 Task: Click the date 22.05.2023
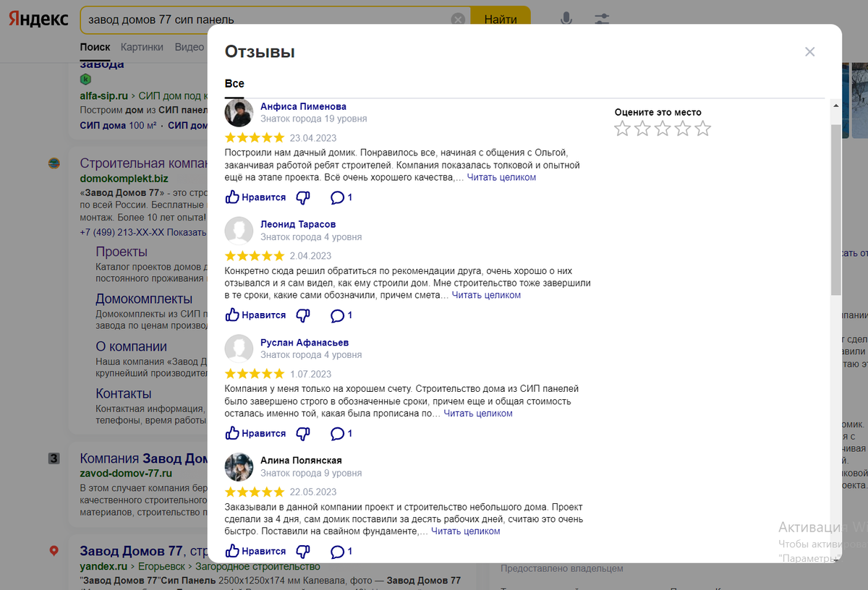pos(313,492)
